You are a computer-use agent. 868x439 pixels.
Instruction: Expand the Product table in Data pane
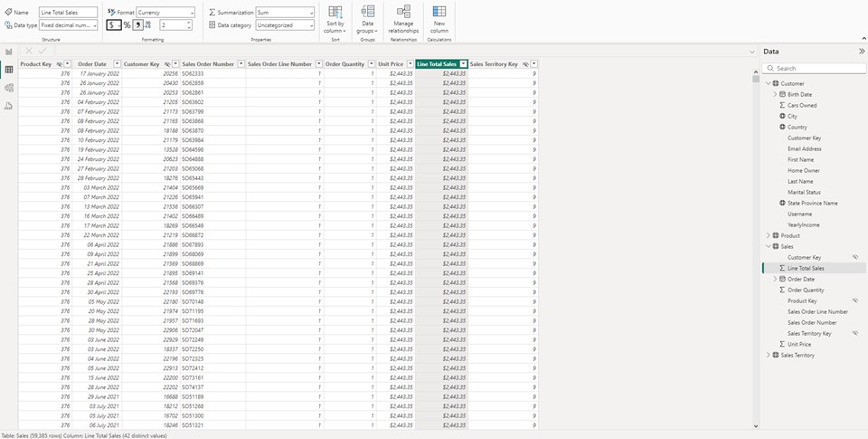pyautogui.click(x=769, y=235)
